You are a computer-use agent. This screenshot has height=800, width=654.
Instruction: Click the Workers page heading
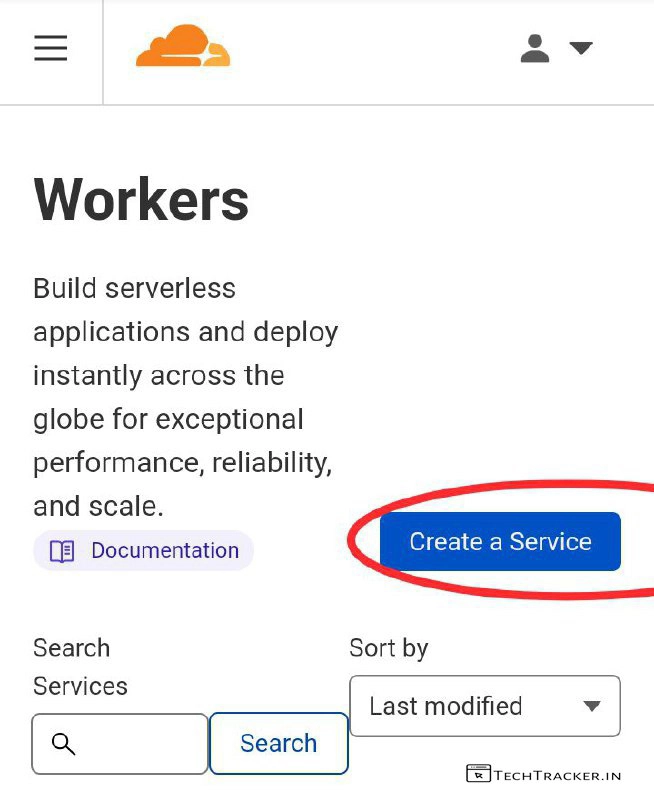[141, 199]
